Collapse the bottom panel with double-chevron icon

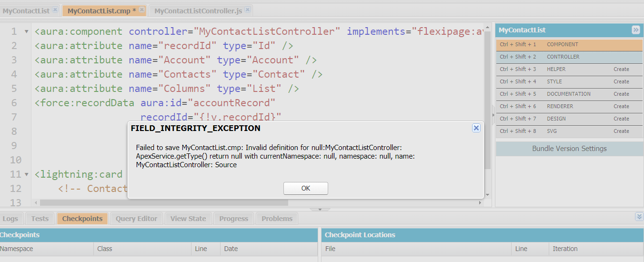(x=639, y=217)
